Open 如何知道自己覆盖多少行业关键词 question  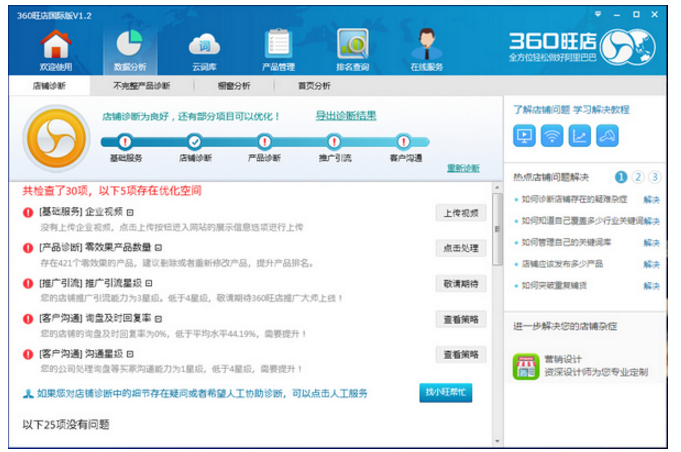click(x=582, y=221)
